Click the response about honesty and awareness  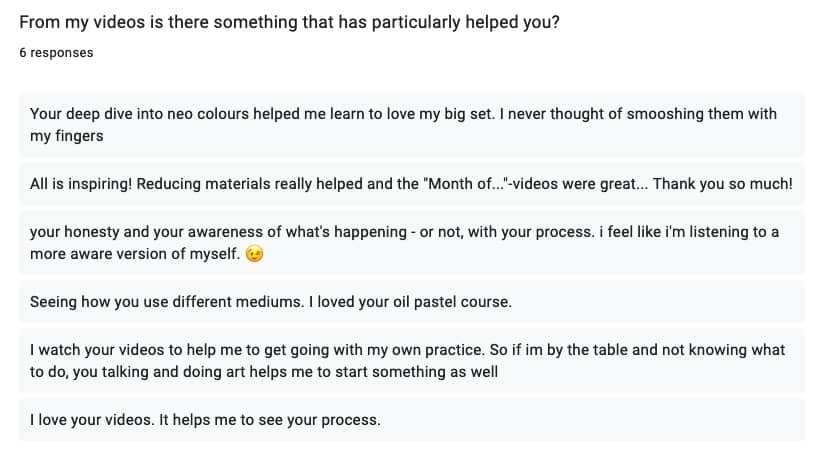tap(412, 243)
